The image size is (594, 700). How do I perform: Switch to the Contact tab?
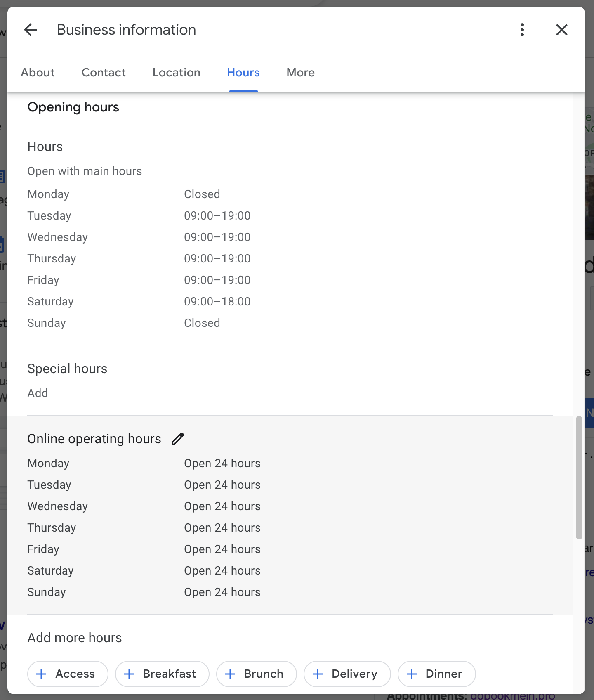click(104, 73)
